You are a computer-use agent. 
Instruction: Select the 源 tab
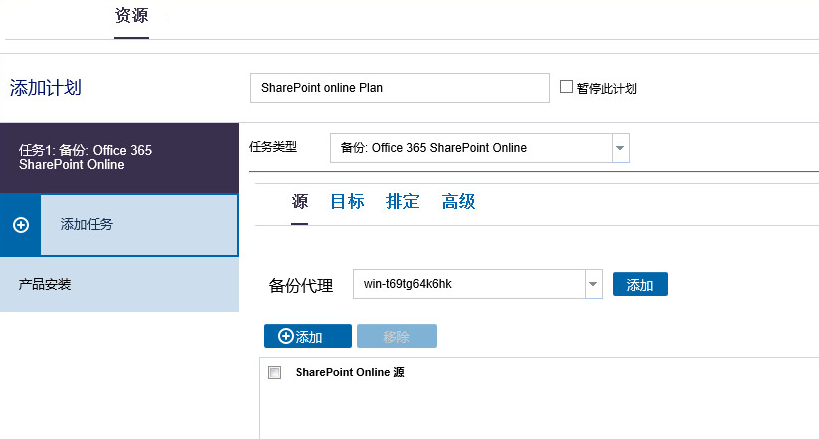click(x=300, y=202)
